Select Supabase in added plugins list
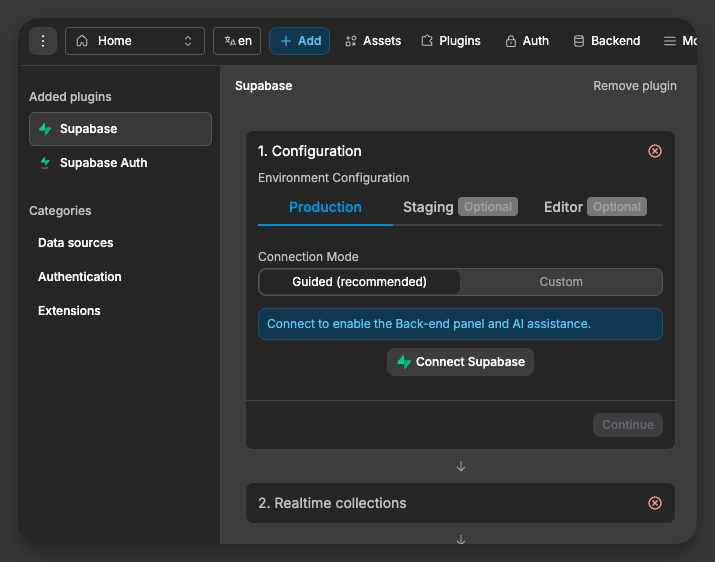Image resolution: width=715 pixels, height=562 pixels. point(120,129)
